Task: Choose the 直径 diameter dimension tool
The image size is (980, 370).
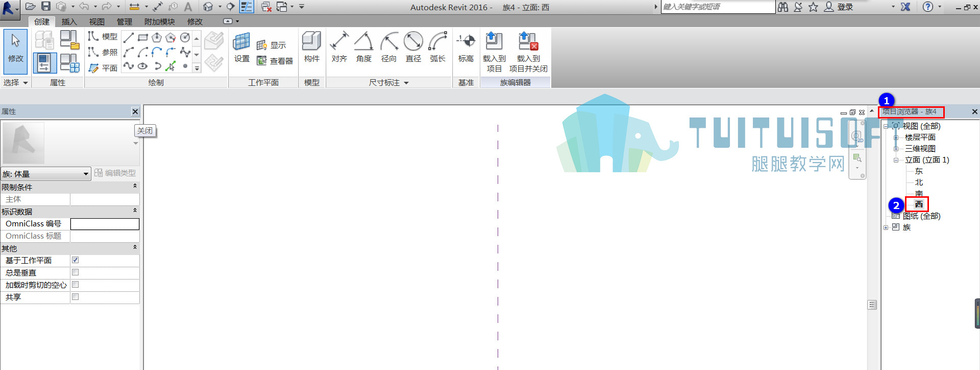Action: (x=413, y=47)
